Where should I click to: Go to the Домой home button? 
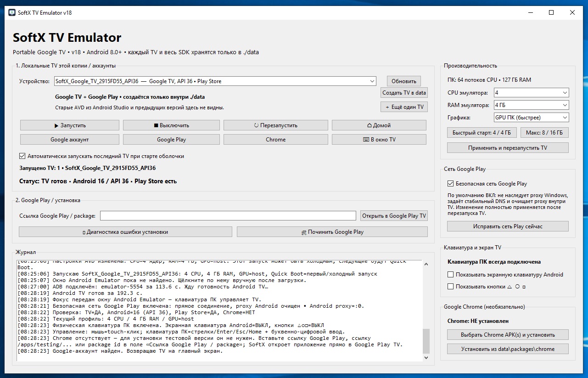[379, 125]
